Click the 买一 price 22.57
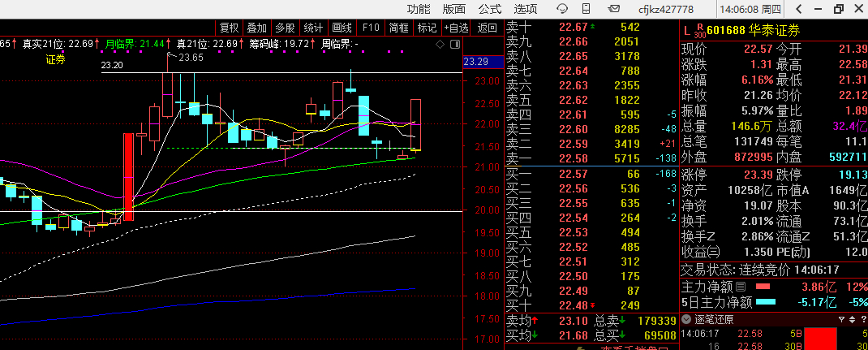 [x=573, y=174]
